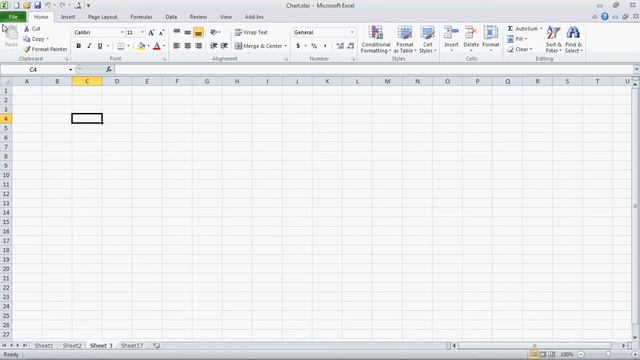Toggle highlighted Bottom Align button
The image size is (640, 360).
198,32
